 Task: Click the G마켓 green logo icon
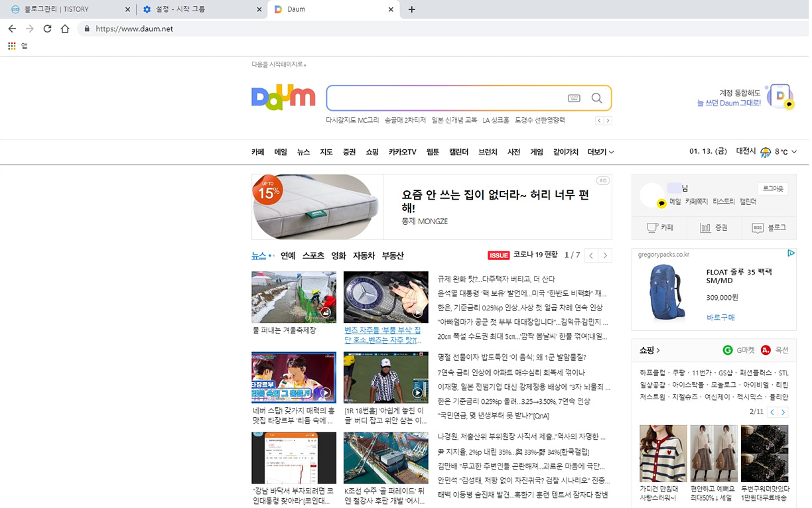click(x=728, y=350)
